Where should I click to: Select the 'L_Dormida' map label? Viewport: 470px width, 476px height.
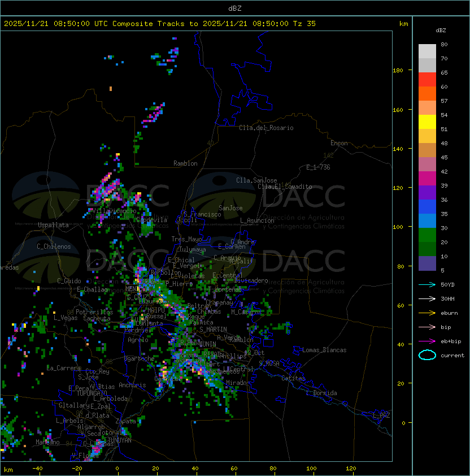tap(321, 393)
